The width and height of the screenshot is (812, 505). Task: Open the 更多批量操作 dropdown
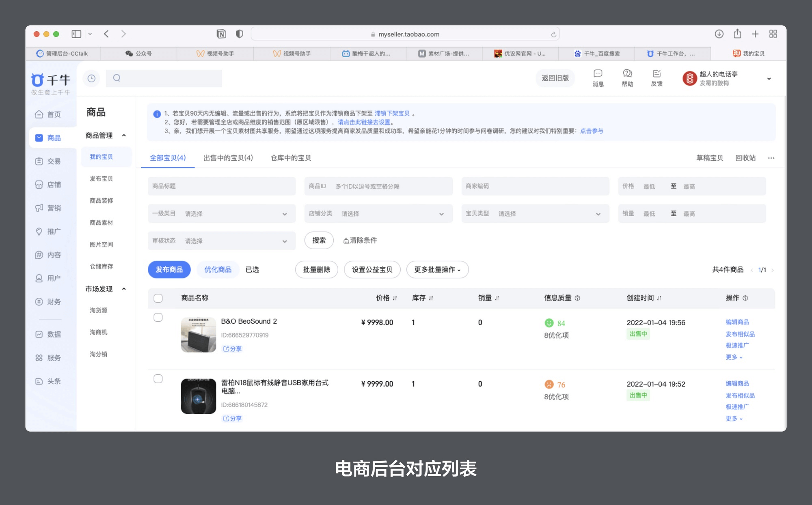coord(437,270)
